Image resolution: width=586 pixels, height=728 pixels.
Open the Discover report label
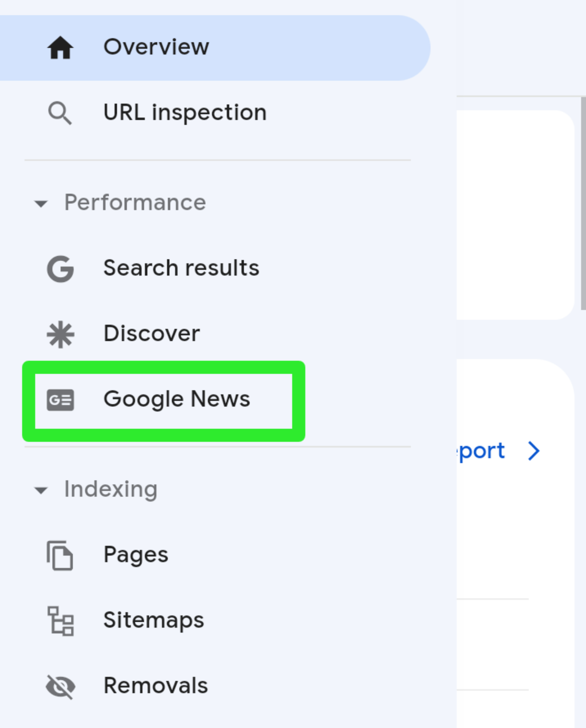click(x=152, y=333)
